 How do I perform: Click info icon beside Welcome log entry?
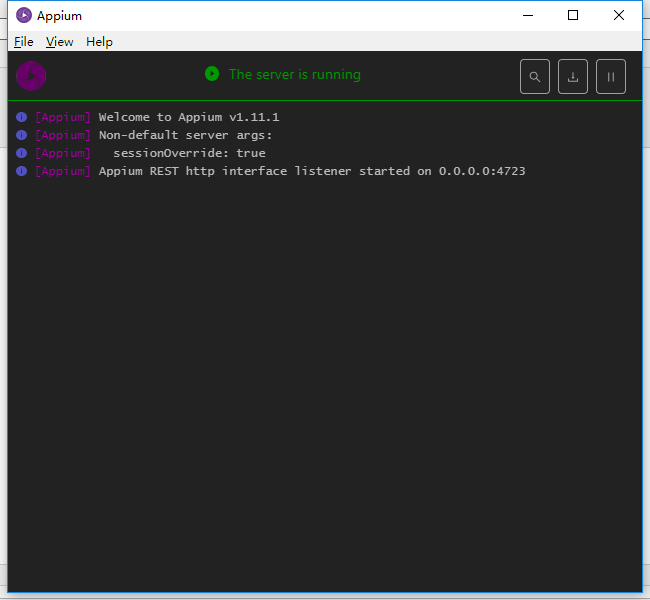tap(22, 117)
